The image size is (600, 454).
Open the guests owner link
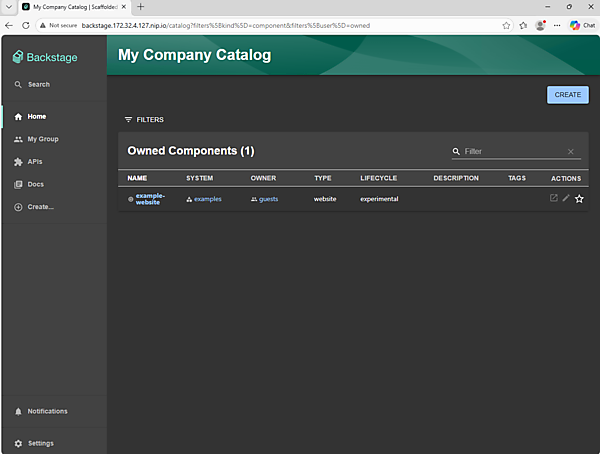click(268, 199)
